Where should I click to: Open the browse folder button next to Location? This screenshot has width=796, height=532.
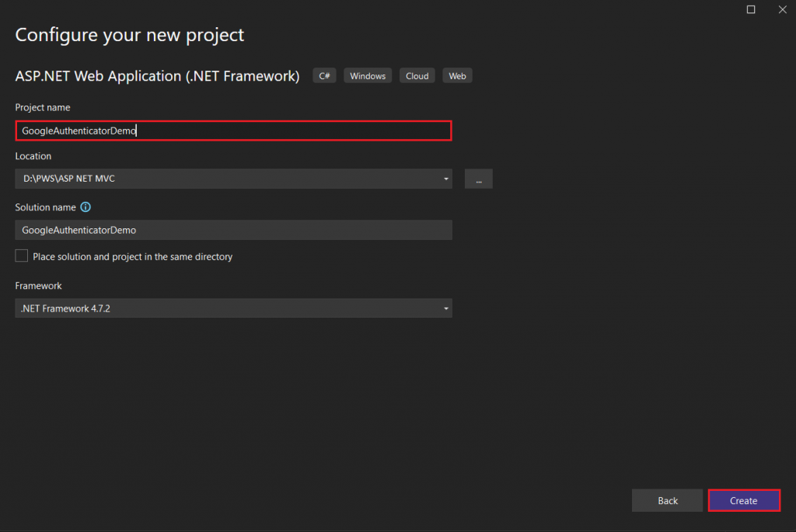478,179
